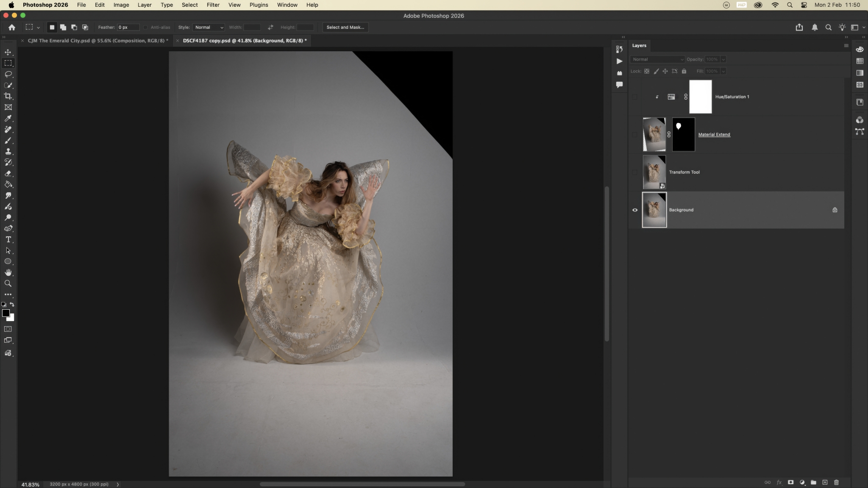The width and height of the screenshot is (868, 488).
Task: Open the Filter menu
Action: coord(213,5)
